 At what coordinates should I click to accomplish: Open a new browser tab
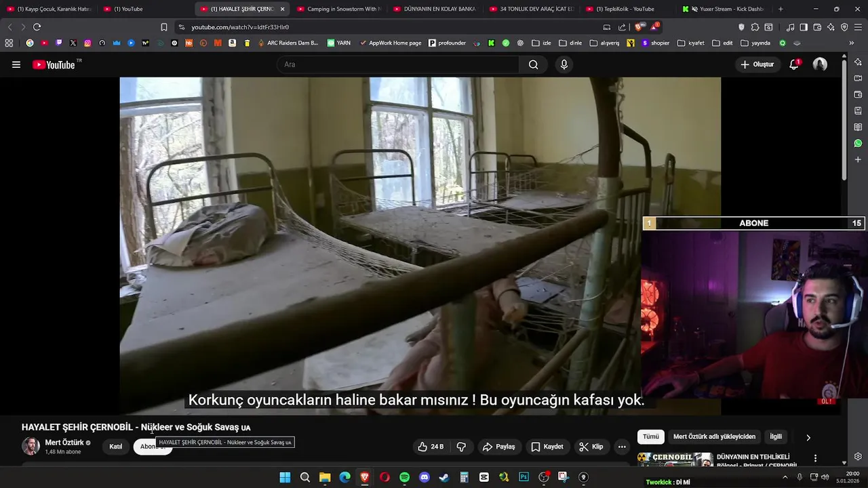coord(781,9)
